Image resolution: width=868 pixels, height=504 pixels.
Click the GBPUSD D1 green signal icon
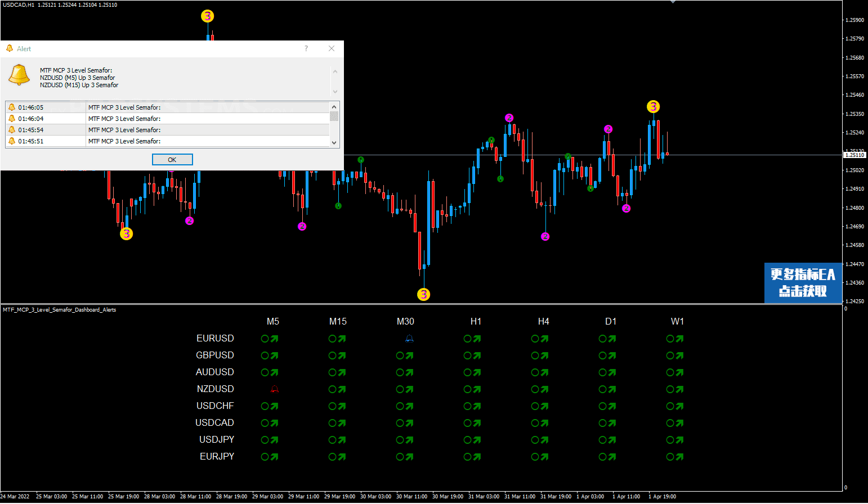(607, 355)
